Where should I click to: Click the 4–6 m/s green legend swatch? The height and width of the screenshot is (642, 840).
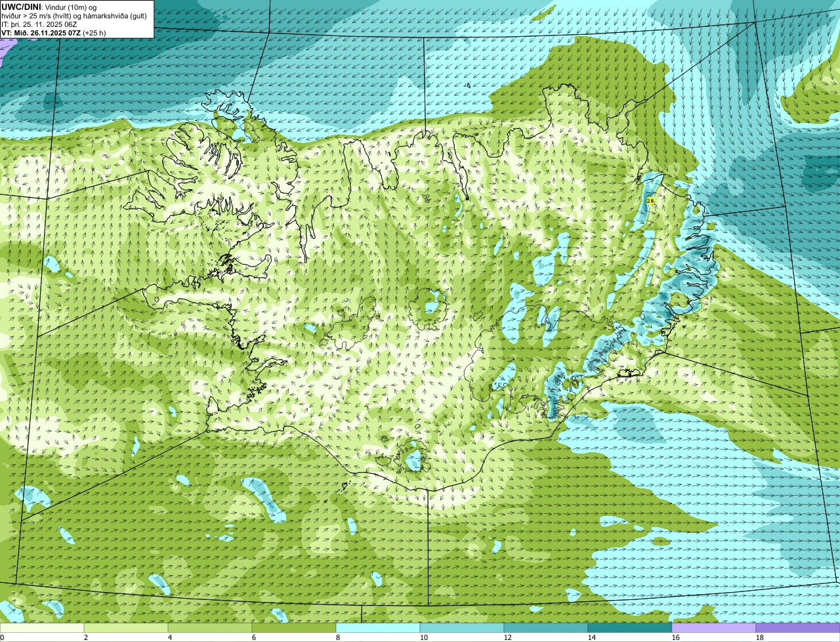210,628
